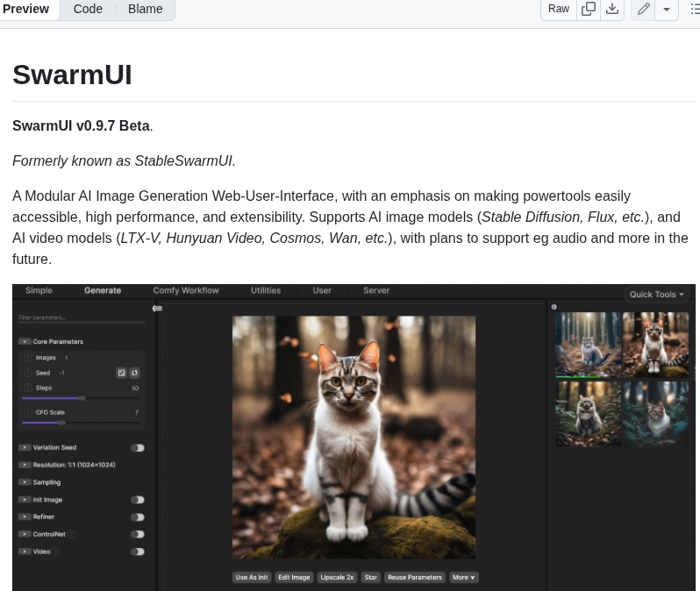
Task: Click the Upscale 2x button
Action: coord(337,577)
